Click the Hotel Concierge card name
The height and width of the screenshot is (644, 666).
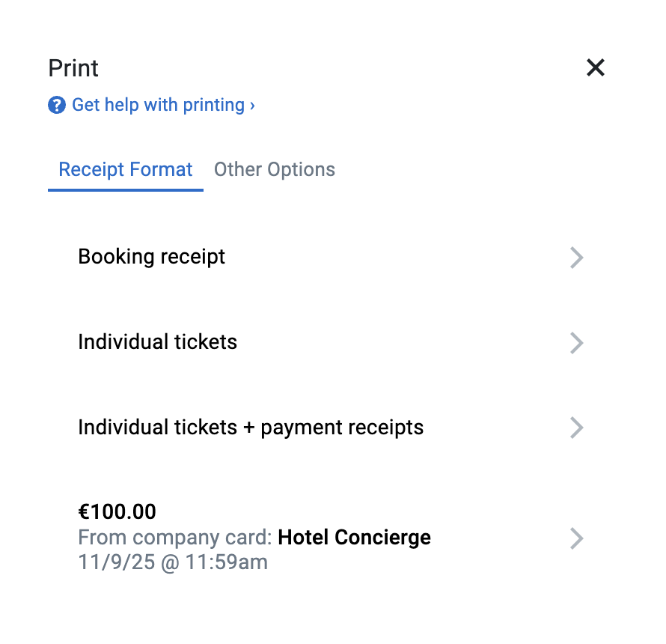[x=354, y=538]
